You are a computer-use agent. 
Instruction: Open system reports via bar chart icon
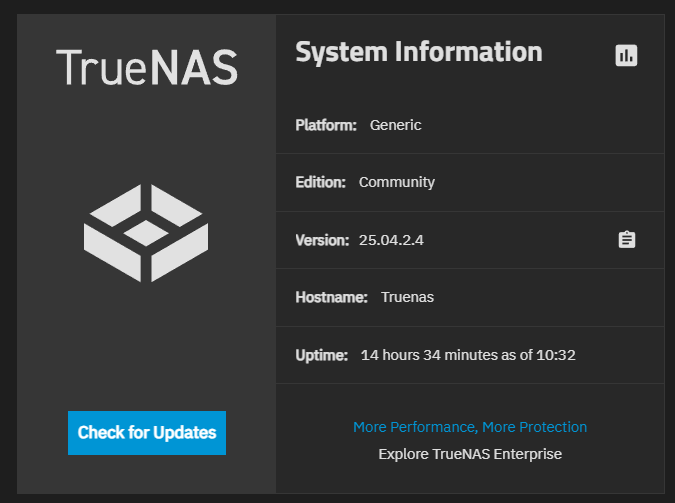[x=626, y=56]
